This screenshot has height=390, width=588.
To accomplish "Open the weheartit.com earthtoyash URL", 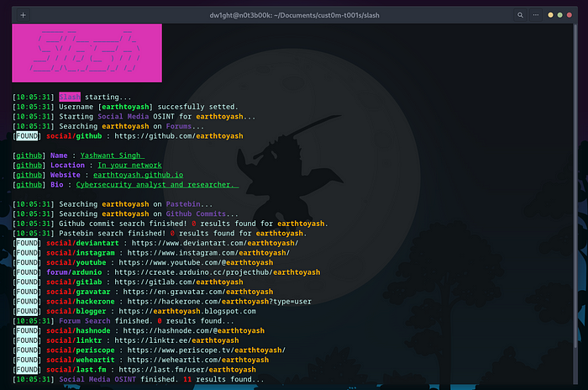I will pyautogui.click(x=198, y=360).
